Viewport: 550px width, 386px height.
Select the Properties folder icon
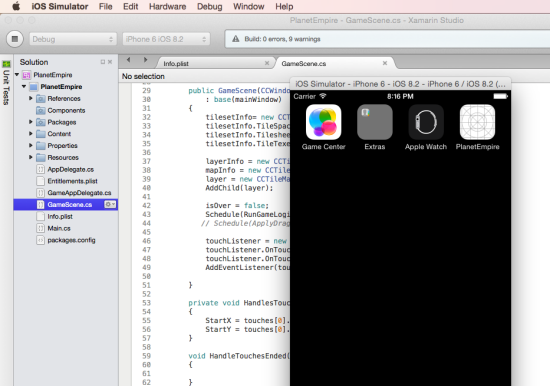[x=41, y=145]
